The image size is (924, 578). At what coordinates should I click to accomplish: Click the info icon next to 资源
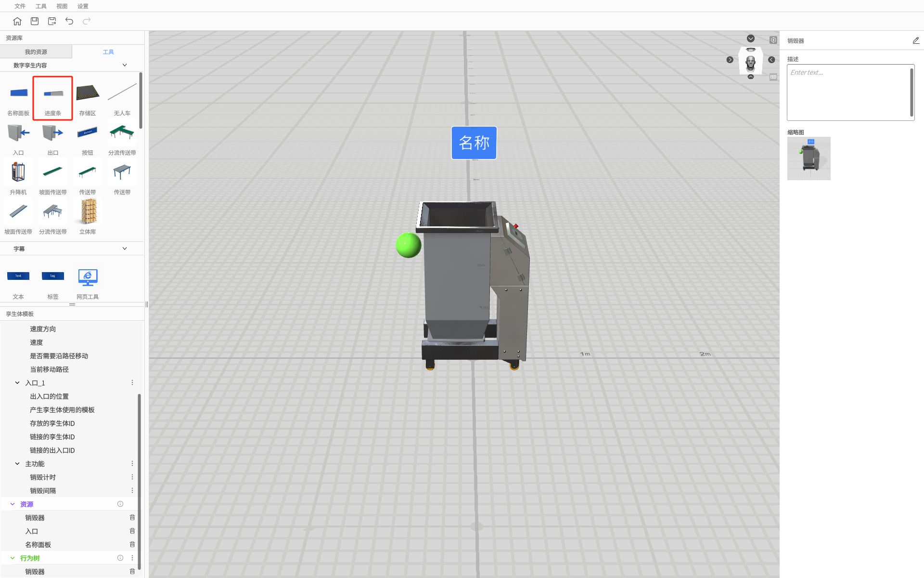click(120, 504)
